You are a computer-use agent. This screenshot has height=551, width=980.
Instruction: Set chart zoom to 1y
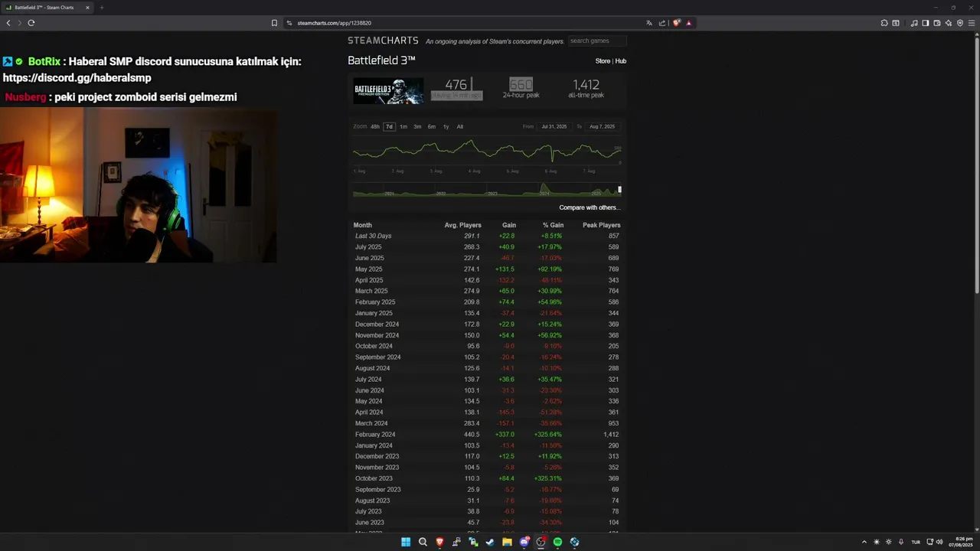[446, 126]
